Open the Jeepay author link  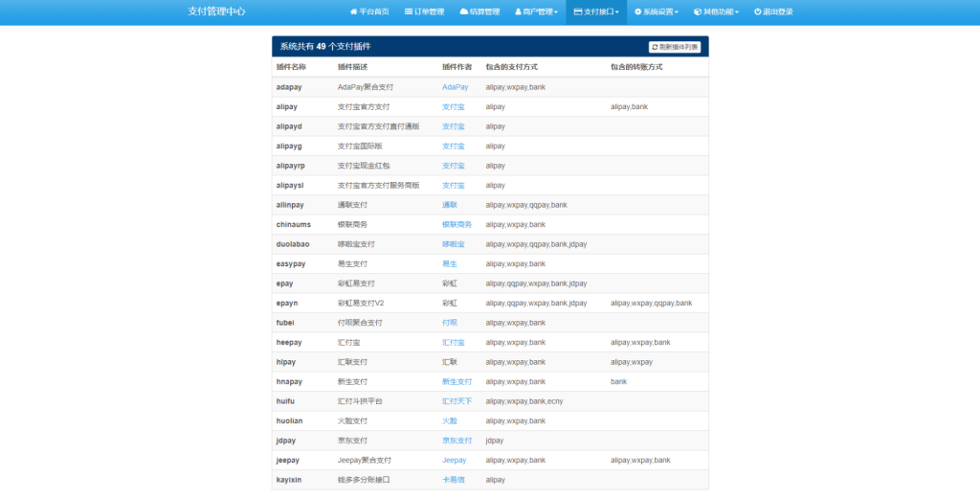[455, 461]
